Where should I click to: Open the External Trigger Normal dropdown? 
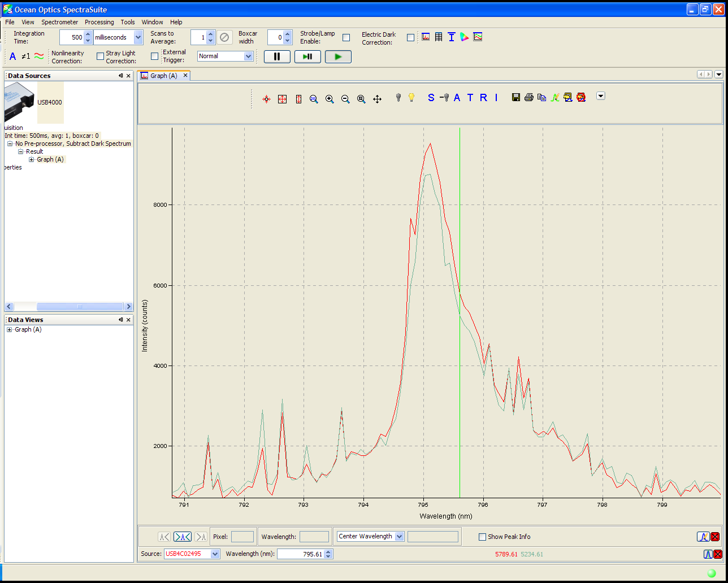(248, 56)
